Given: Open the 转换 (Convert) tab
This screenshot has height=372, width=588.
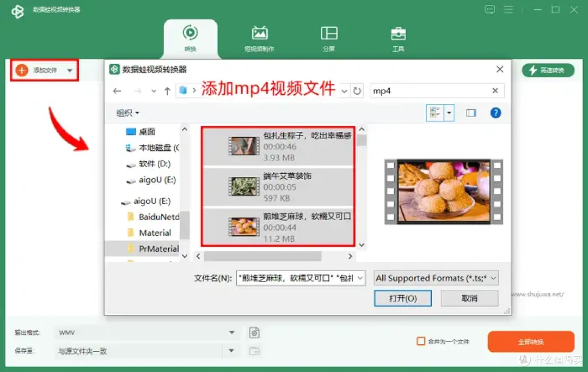Looking at the screenshot, I should pos(190,38).
